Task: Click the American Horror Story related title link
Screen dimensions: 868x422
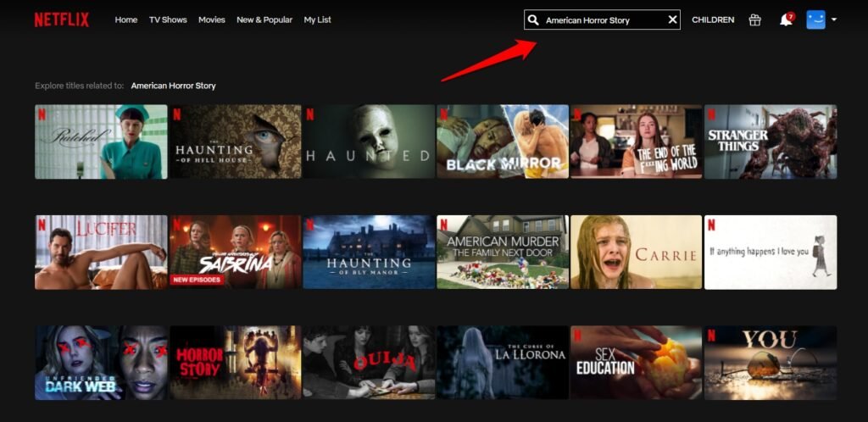Action: 173,86
